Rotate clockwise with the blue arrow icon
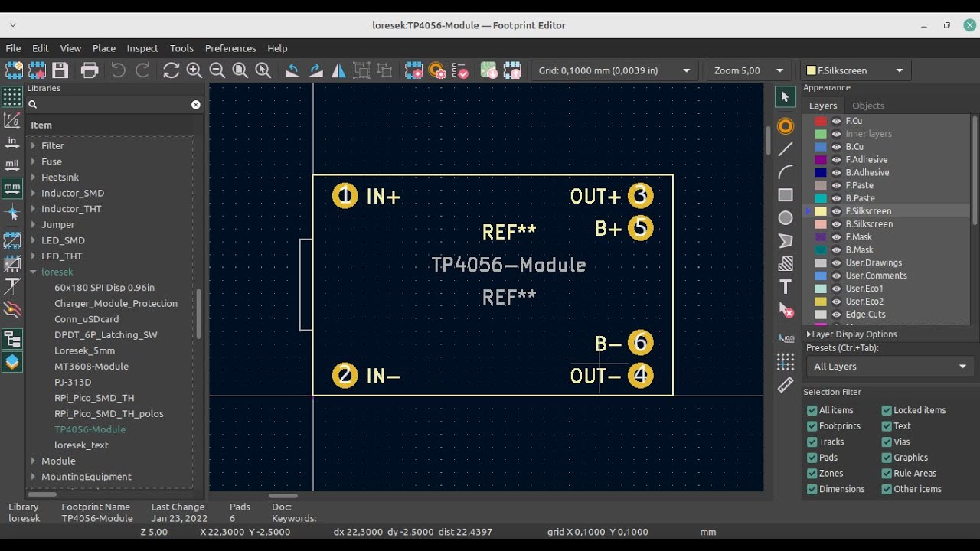This screenshot has height=551, width=980. pyautogui.click(x=315, y=70)
